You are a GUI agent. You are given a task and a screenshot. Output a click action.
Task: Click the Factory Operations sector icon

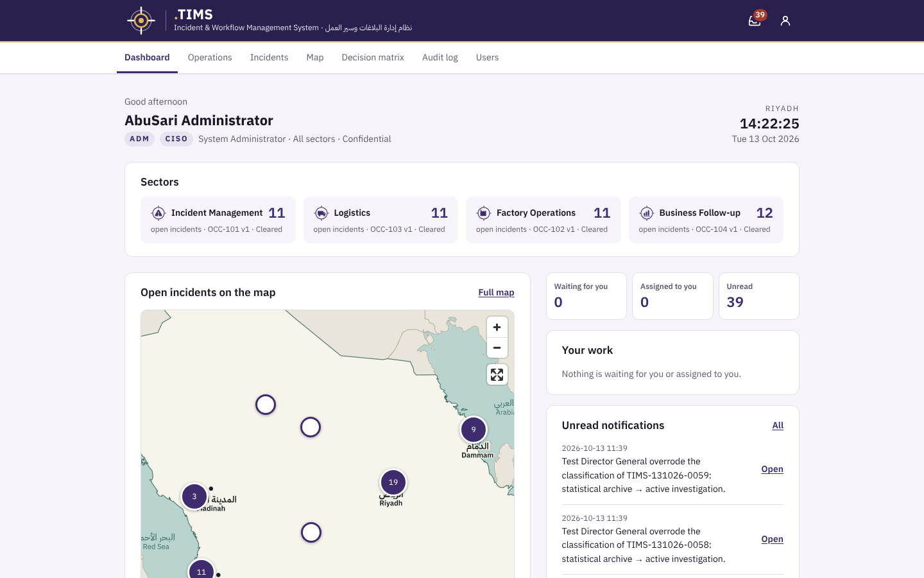[484, 213]
